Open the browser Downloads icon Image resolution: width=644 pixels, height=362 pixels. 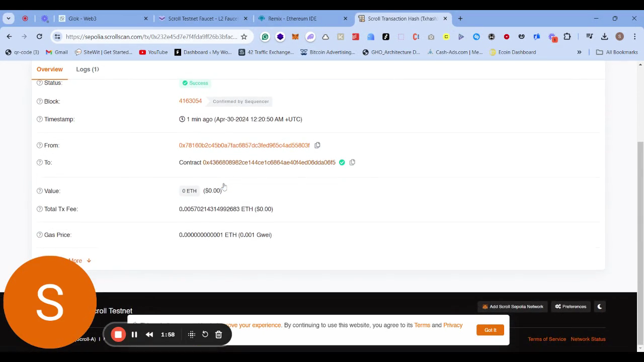[605, 37]
